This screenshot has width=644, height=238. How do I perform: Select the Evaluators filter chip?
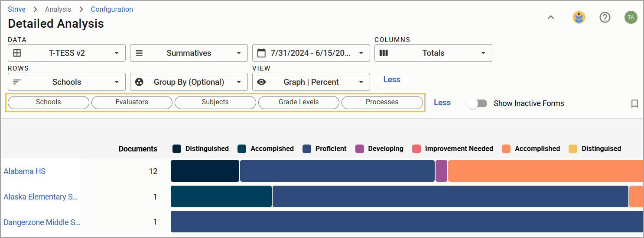132,102
